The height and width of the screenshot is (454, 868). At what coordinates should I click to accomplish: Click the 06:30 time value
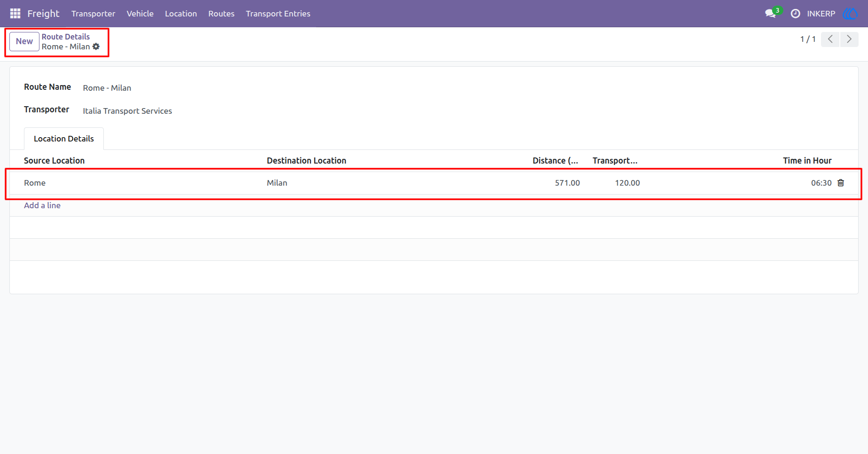point(821,183)
